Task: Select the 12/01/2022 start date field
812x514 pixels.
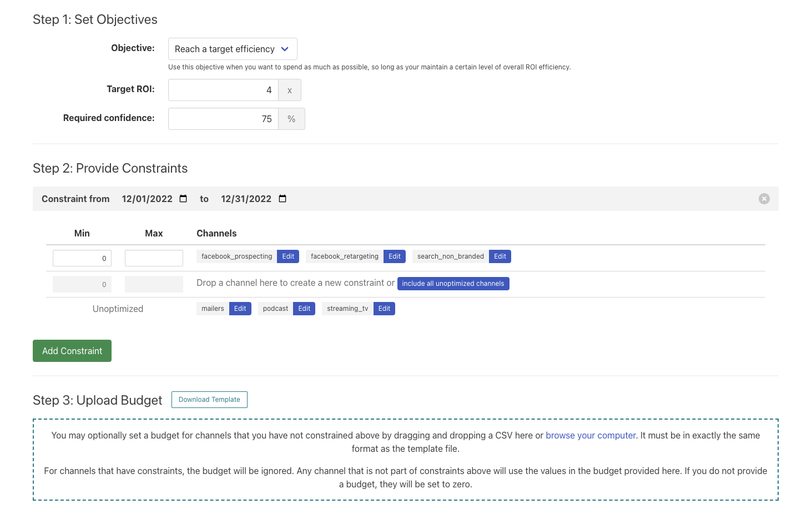Action: tap(147, 199)
